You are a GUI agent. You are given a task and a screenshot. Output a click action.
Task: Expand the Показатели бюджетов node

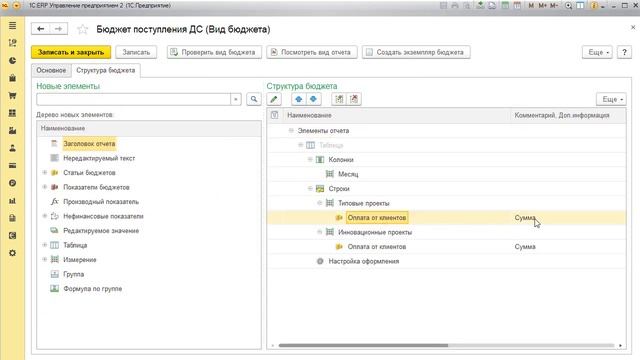44,187
